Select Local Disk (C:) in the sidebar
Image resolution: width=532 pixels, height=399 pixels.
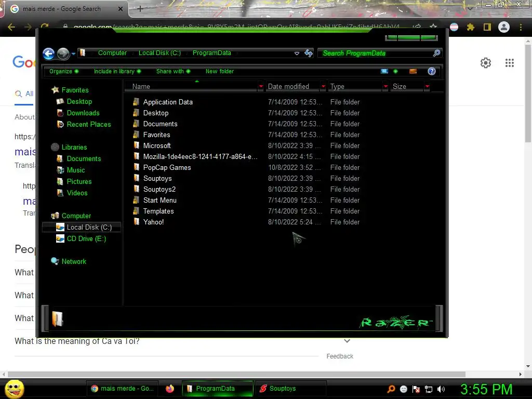pos(82,228)
